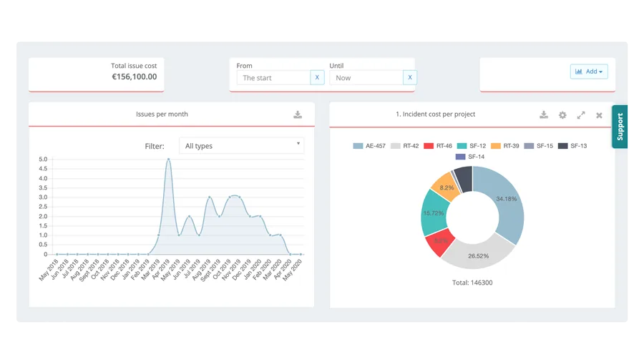Click the 'Issues per month' title
This screenshot has width=644, height=362.
point(162,114)
